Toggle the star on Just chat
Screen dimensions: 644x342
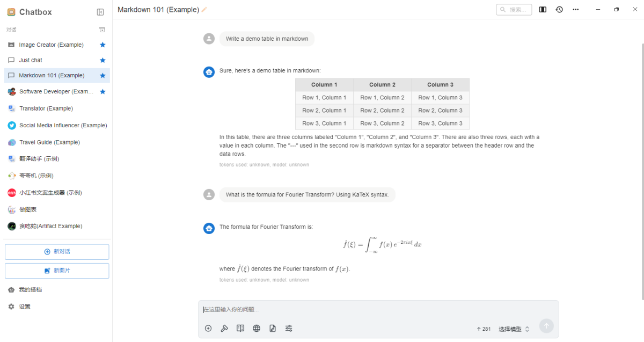pyautogui.click(x=103, y=60)
